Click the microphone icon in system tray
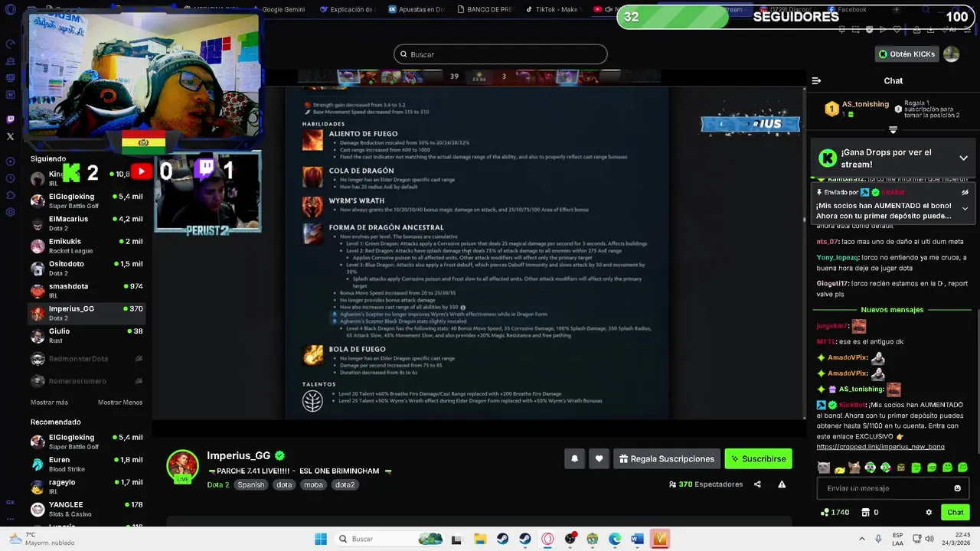The height and width of the screenshot is (551, 980). point(878,539)
